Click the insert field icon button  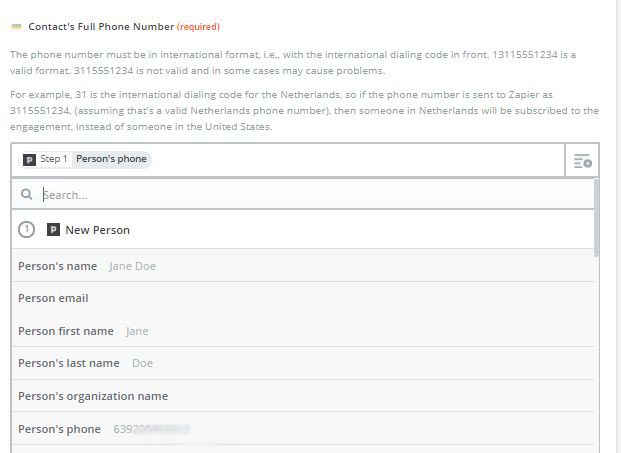582,160
